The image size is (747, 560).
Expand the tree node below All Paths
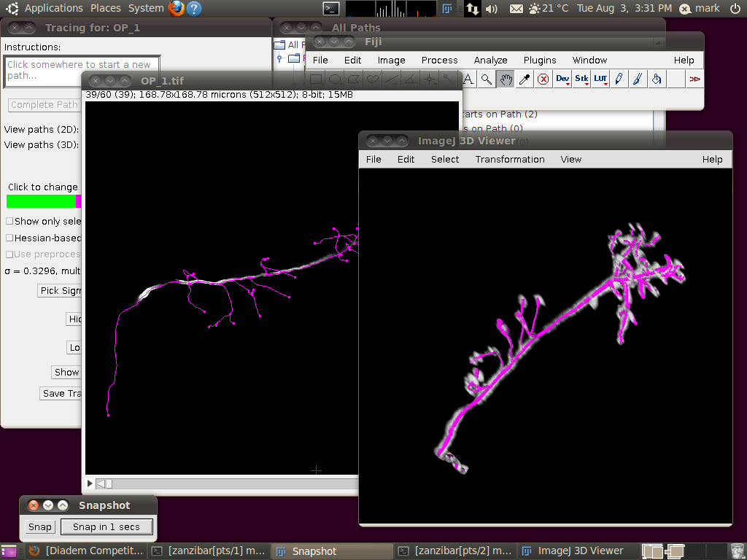point(280,58)
